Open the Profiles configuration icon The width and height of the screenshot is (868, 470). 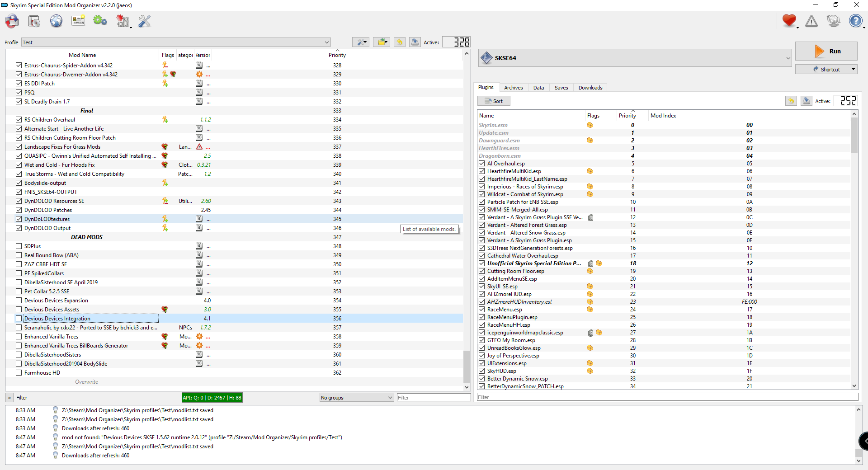click(34, 21)
